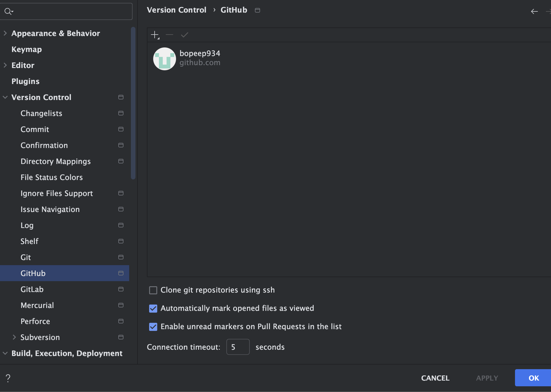Image resolution: width=551 pixels, height=392 pixels.
Task: Click the OK button
Action: pyautogui.click(x=533, y=378)
